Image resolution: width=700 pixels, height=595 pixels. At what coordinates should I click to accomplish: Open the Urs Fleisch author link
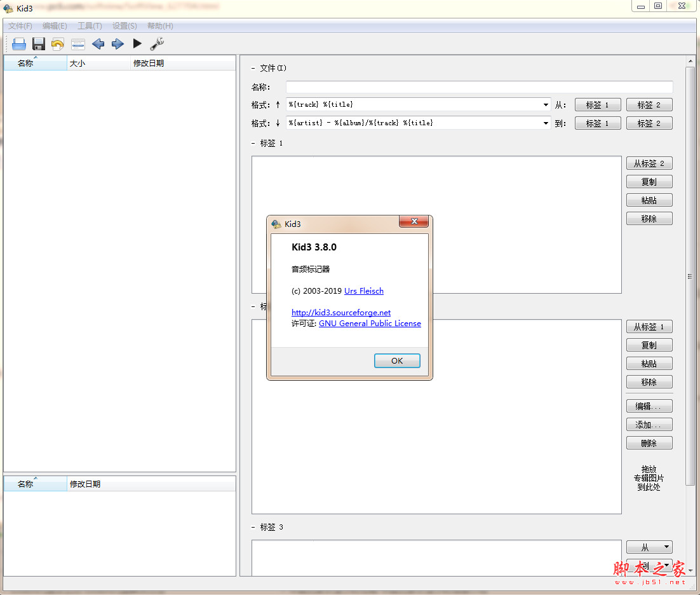[363, 291]
